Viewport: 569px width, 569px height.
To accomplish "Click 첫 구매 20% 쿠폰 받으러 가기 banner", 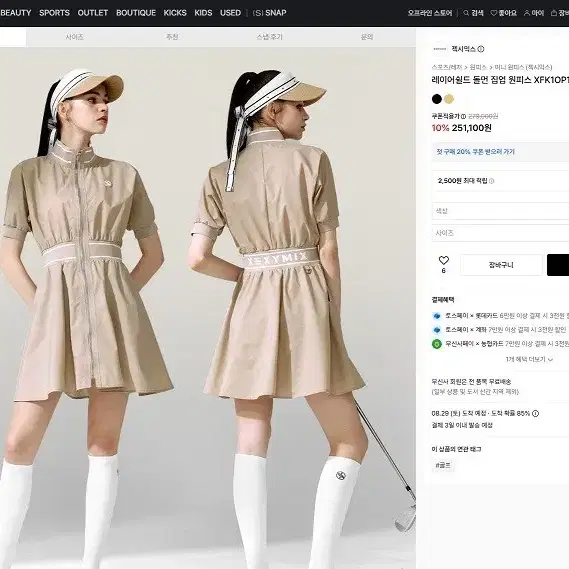I will click(500, 152).
